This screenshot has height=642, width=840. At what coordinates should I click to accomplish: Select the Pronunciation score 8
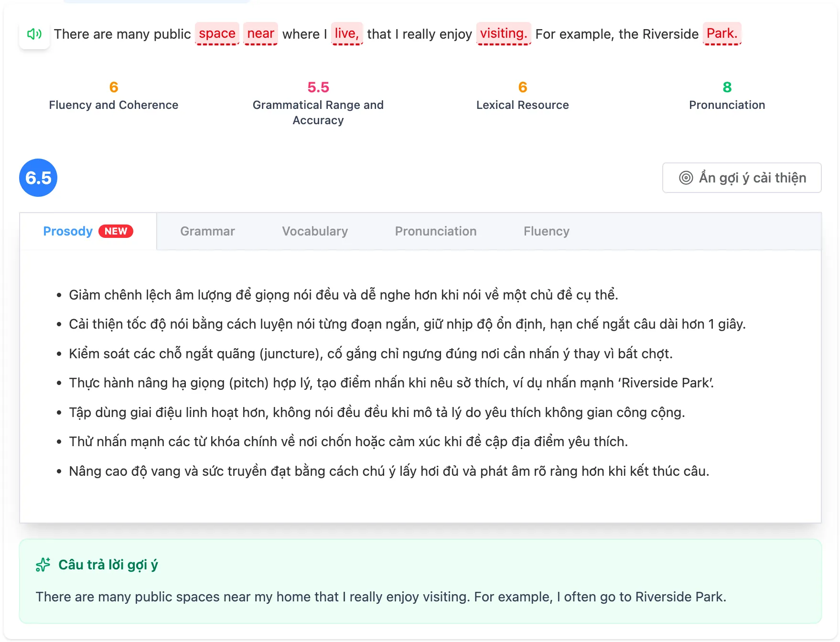tap(727, 87)
